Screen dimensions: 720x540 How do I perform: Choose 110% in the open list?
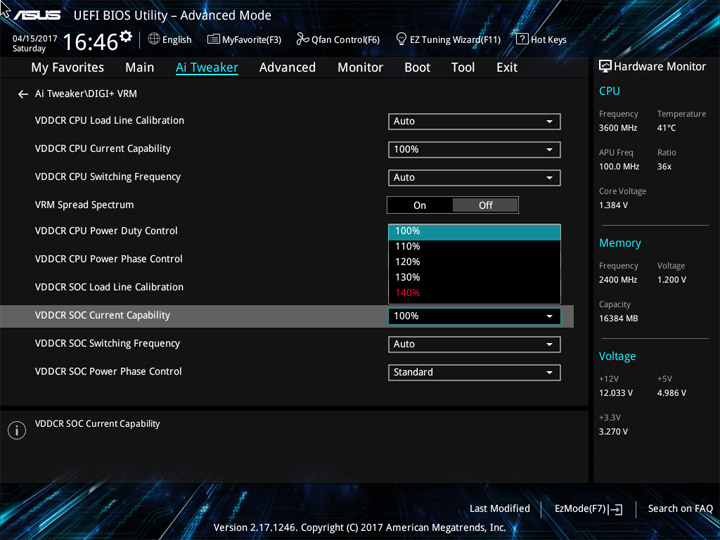pyautogui.click(x=474, y=247)
